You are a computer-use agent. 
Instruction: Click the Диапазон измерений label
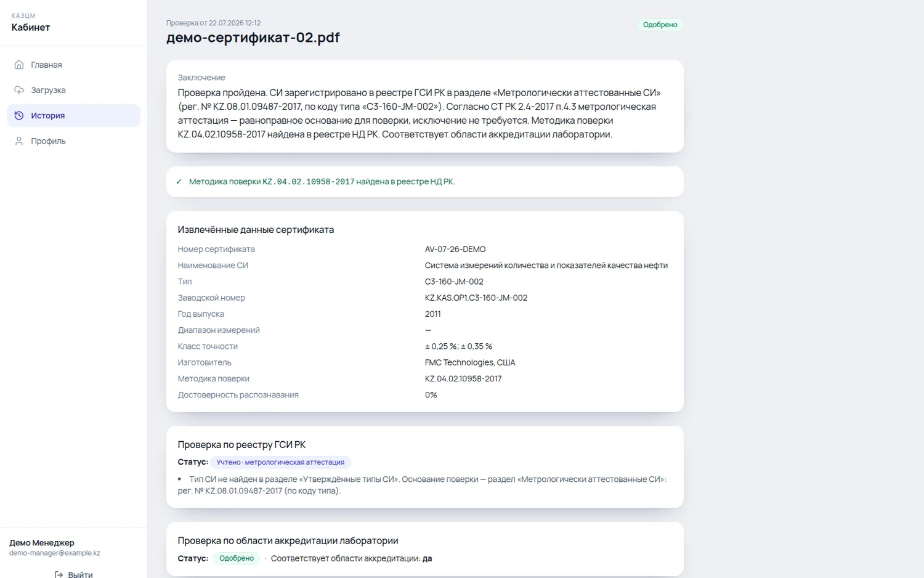click(219, 330)
